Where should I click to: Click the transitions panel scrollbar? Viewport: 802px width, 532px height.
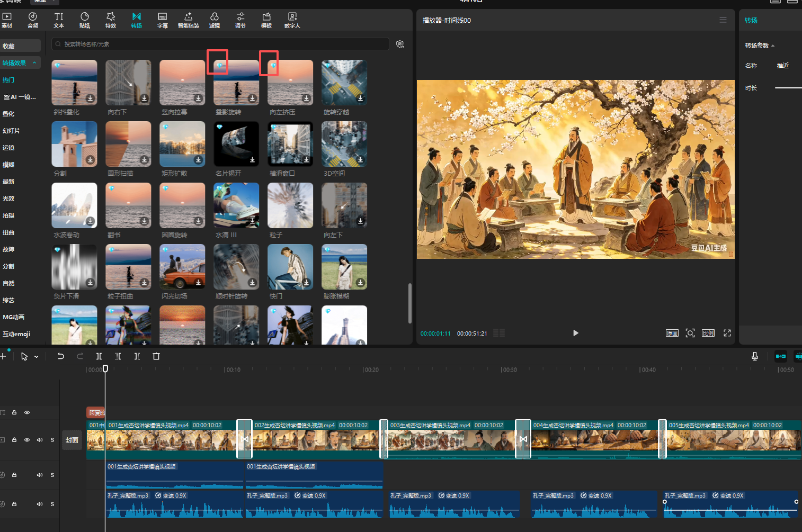[409, 303]
